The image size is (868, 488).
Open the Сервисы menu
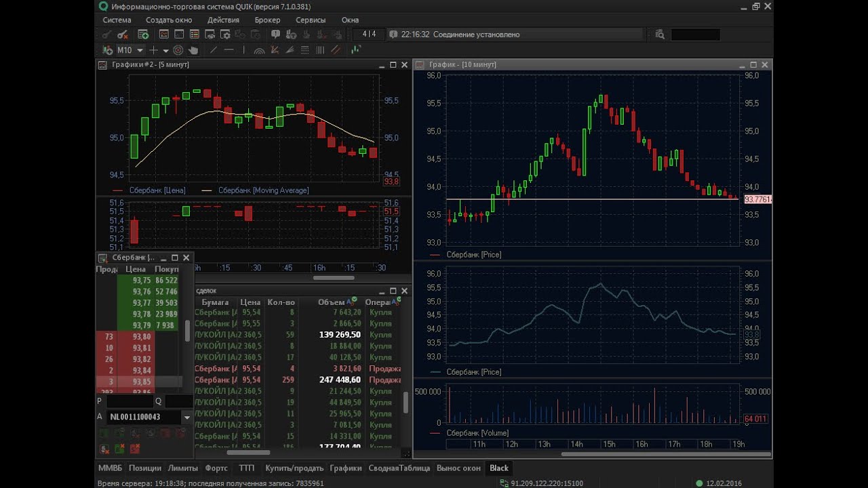coord(311,20)
